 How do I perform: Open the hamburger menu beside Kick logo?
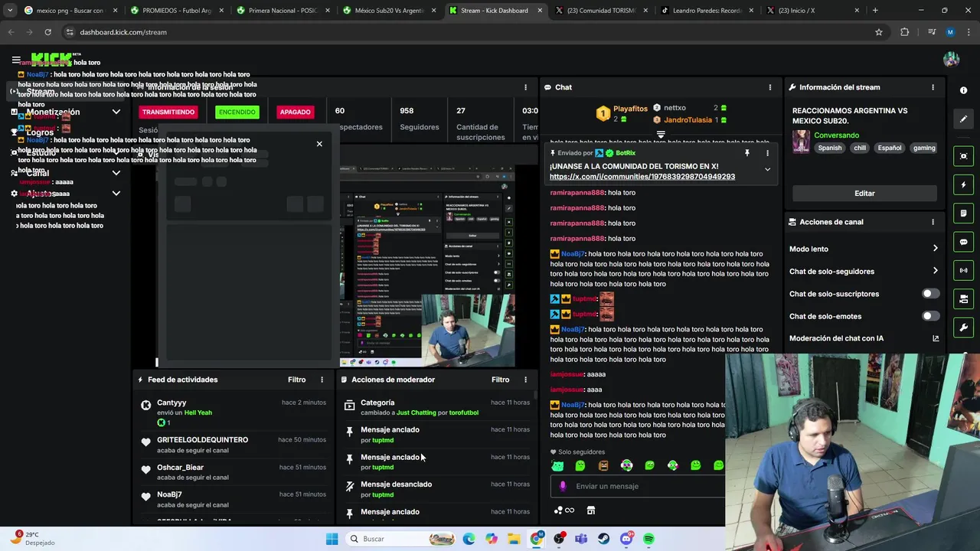point(16,60)
